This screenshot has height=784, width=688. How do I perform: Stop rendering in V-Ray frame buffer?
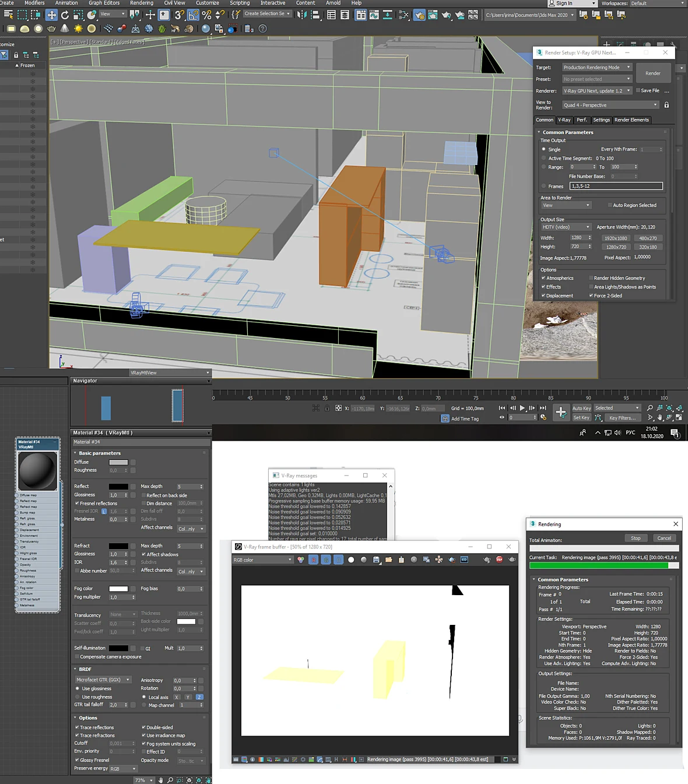pyautogui.click(x=500, y=560)
